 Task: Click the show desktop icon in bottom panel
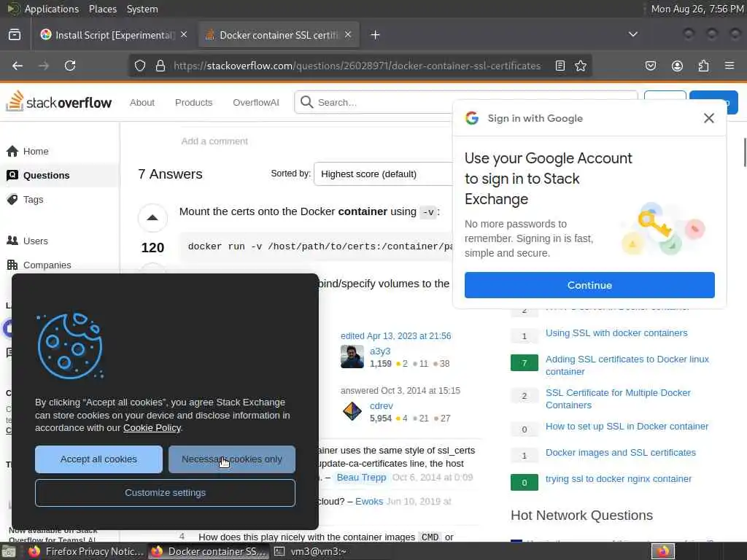pos(9,552)
